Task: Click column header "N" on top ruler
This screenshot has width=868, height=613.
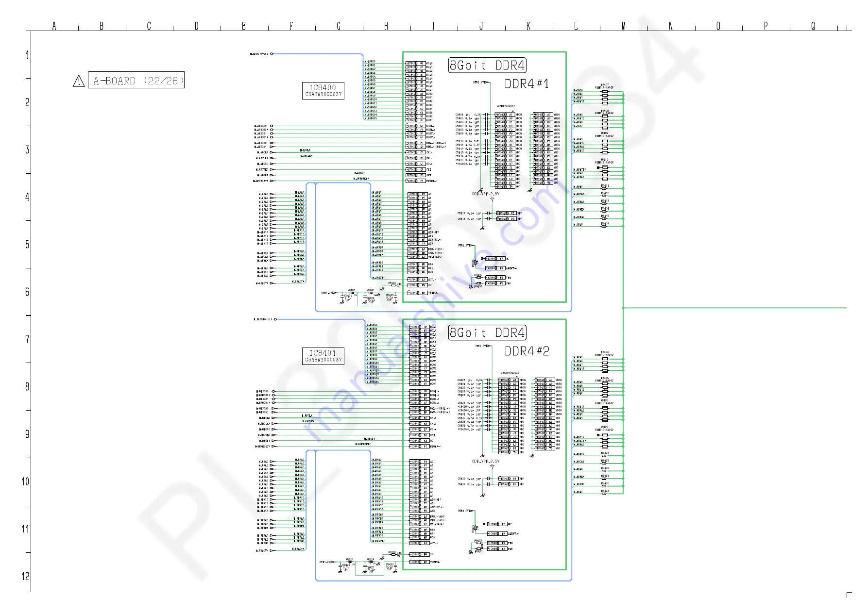Action: (671, 26)
